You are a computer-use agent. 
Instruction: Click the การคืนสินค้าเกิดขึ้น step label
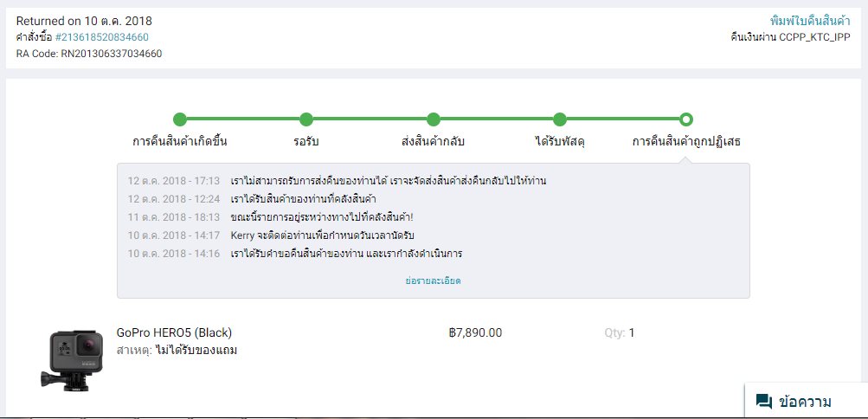(x=180, y=142)
